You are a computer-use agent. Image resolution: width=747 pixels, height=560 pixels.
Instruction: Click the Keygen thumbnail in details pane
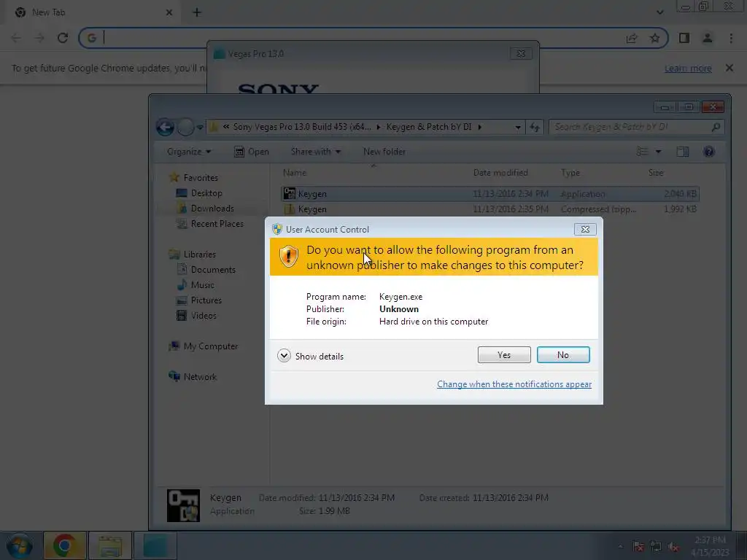coord(183,505)
